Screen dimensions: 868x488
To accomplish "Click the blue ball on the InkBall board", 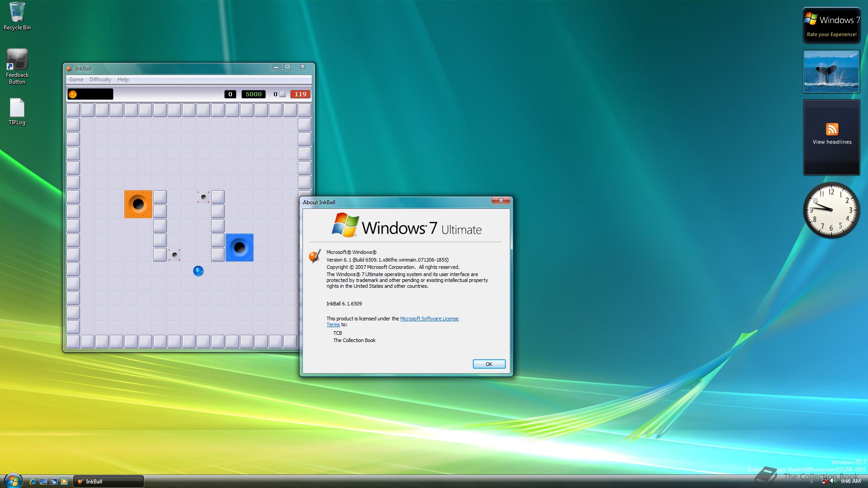I will pos(198,271).
